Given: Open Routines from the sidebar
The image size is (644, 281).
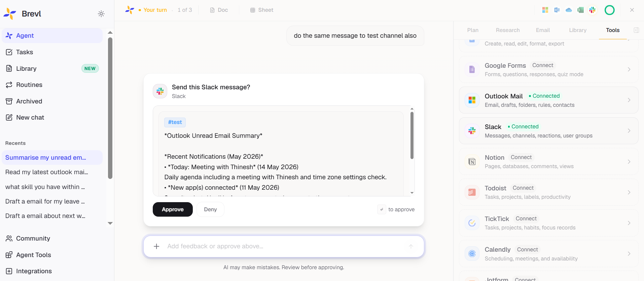Looking at the screenshot, I should pyautogui.click(x=52, y=85).
